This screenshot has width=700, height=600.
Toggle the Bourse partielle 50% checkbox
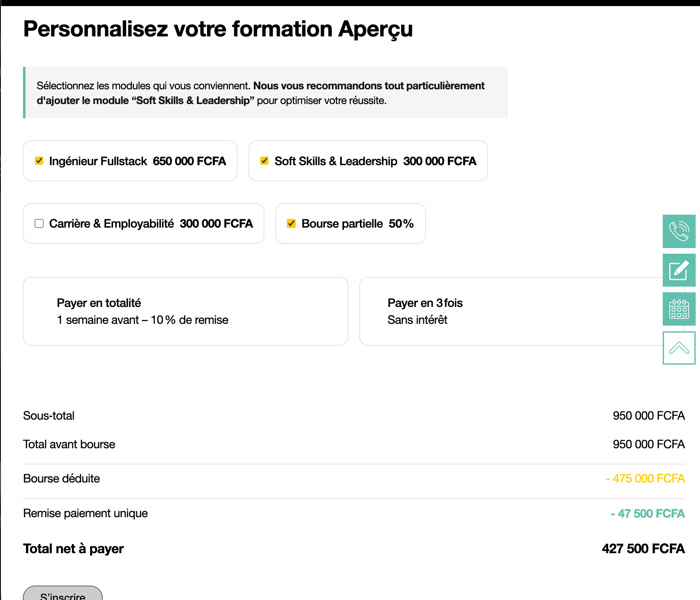(x=291, y=223)
